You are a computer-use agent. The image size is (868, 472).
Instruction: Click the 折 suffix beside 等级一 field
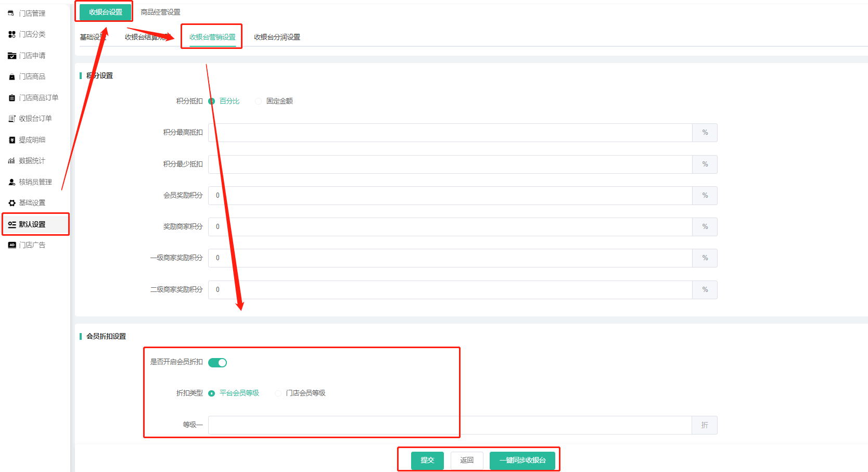(705, 425)
